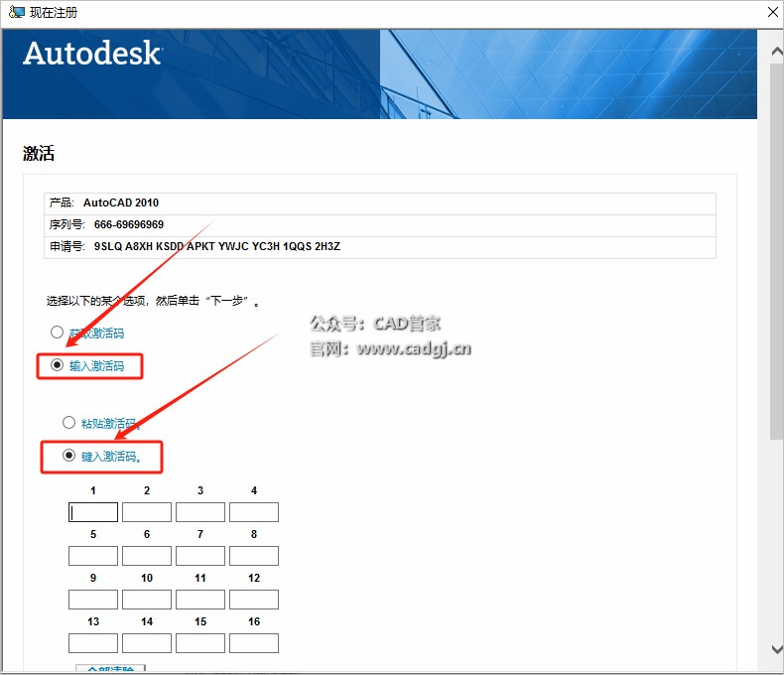
Task: Click activation code field 1
Action: click(x=93, y=512)
